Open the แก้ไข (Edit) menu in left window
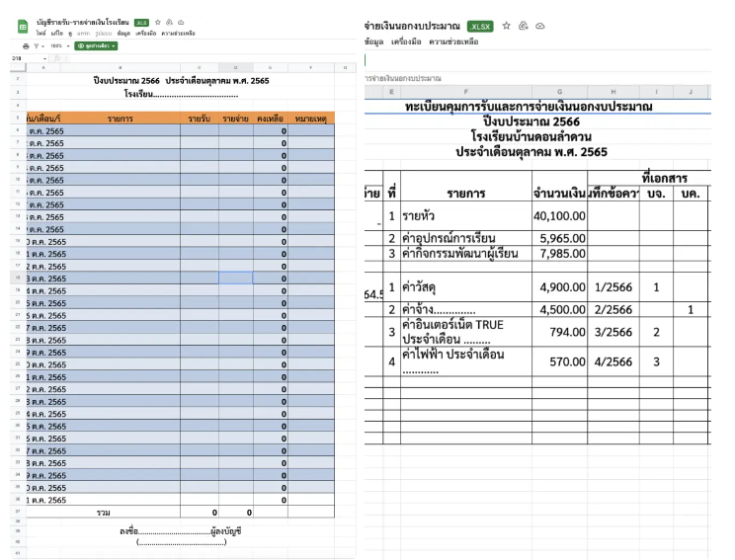 (56, 34)
